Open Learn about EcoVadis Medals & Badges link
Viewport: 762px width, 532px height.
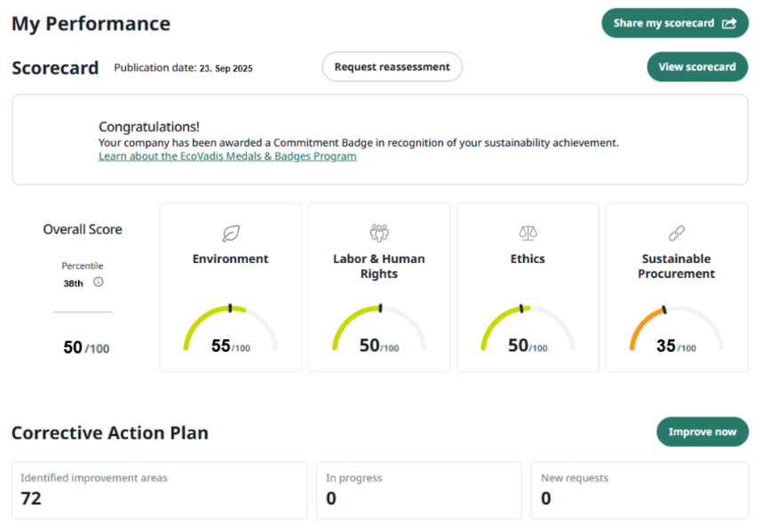pos(227,156)
